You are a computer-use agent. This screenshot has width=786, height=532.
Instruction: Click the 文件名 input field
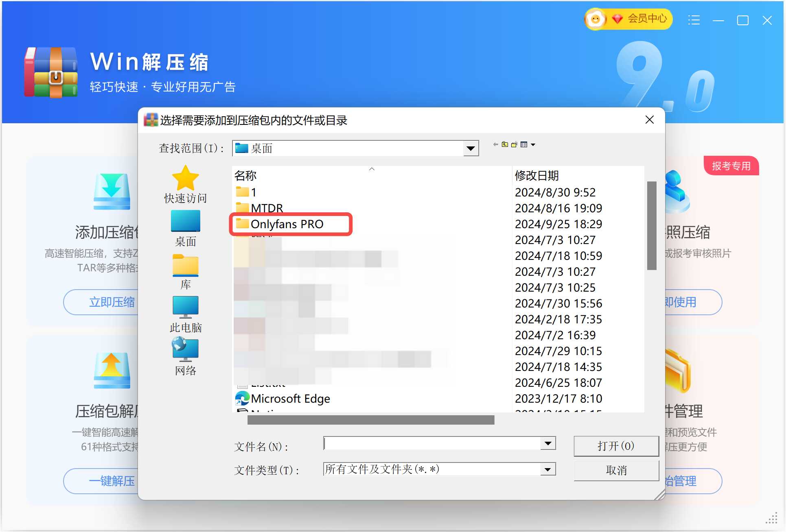(432, 443)
